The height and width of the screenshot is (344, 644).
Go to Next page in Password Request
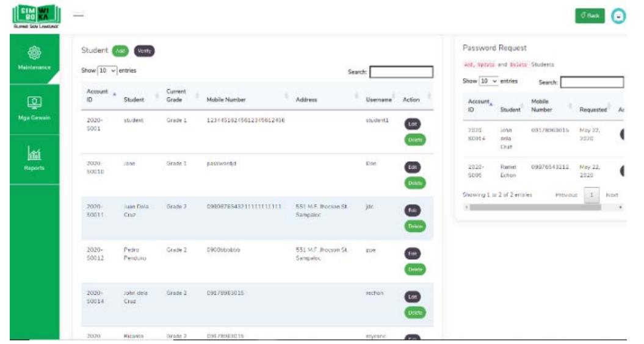(x=612, y=195)
